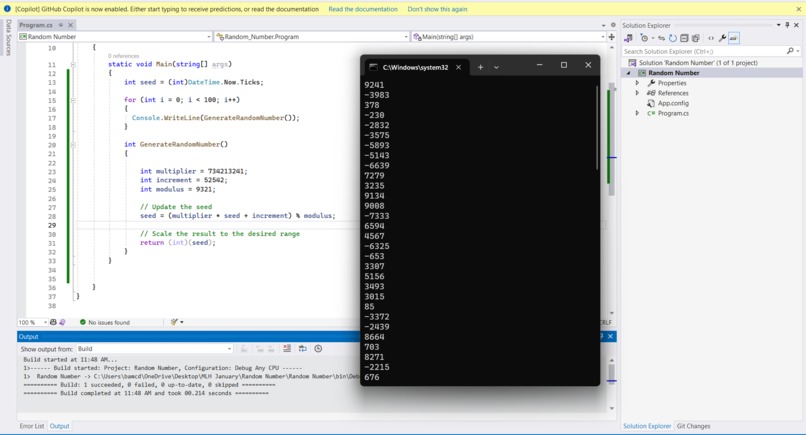This screenshot has width=806, height=435.
Task: Collapse GenerateRandomNumber outlining toggle on line 20
Action: click(73, 144)
